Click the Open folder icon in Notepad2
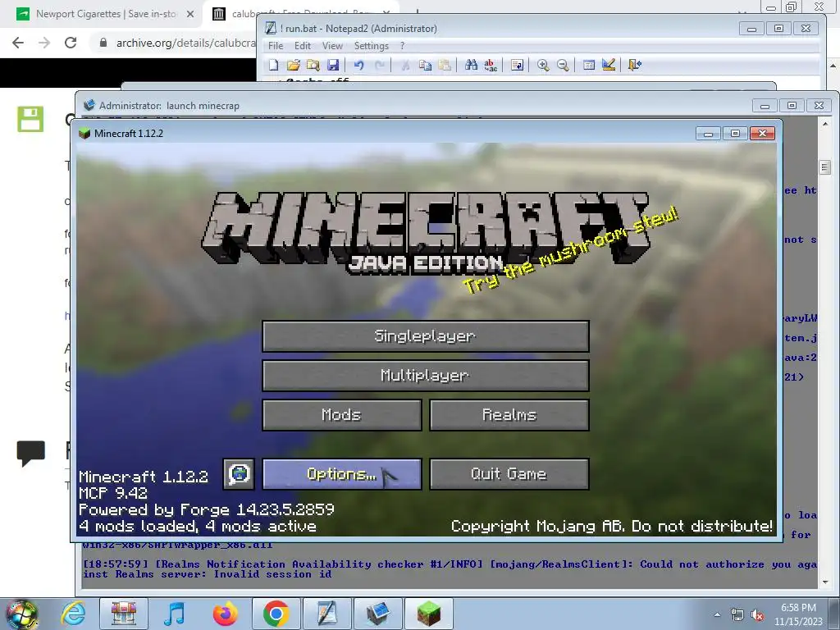Image resolution: width=840 pixels, height=630 pixels. pyautogui.click(x=293, y=66)
